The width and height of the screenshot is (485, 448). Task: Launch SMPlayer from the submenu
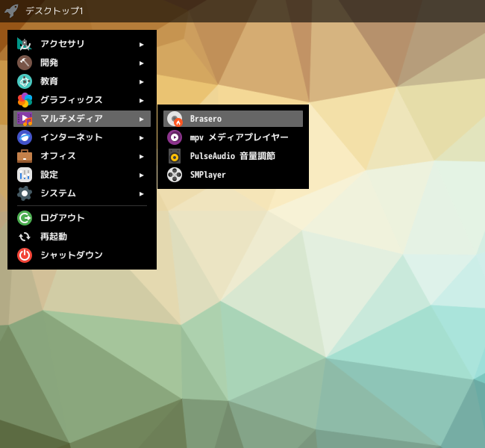(x=233, y=175)
